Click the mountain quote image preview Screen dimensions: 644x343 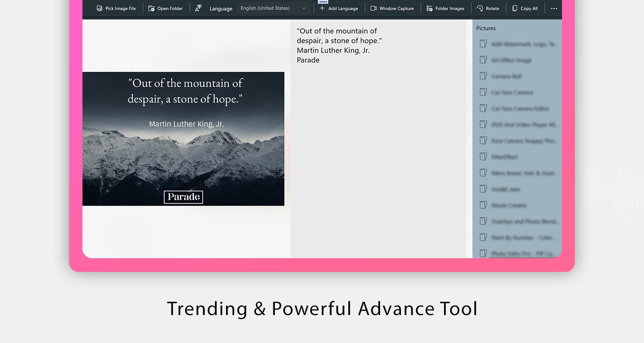(183, 139)
